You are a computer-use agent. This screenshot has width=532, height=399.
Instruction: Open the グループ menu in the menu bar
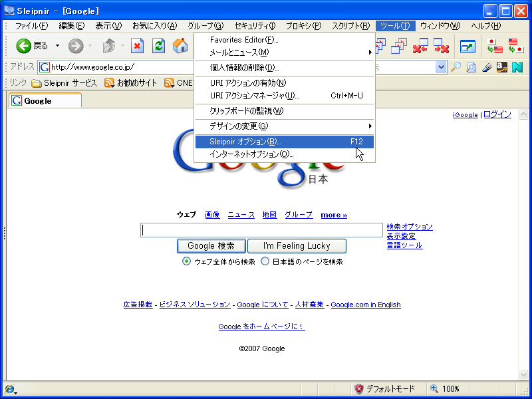point(205,26)
